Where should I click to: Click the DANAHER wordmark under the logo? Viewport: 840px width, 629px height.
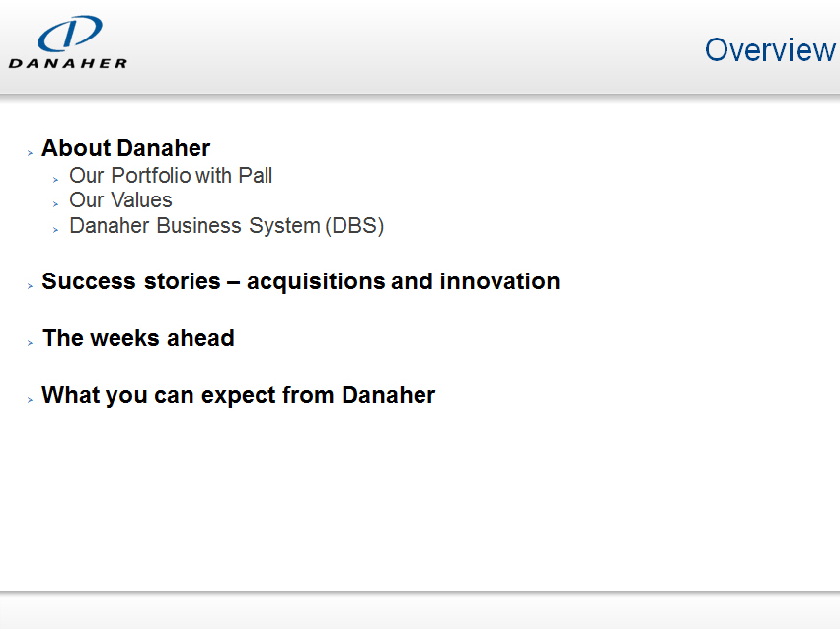click(x=68, y=63)
